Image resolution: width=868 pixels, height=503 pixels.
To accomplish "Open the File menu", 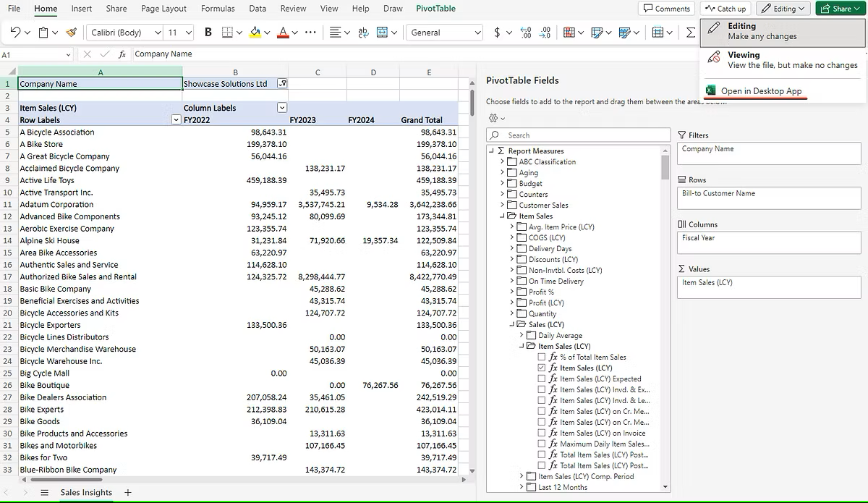I will pos(14,9).
